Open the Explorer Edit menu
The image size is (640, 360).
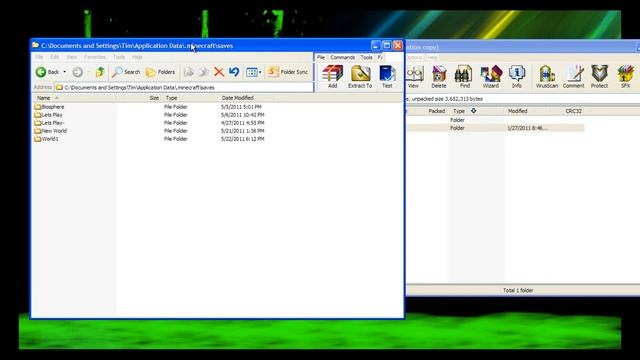[55, 57]
